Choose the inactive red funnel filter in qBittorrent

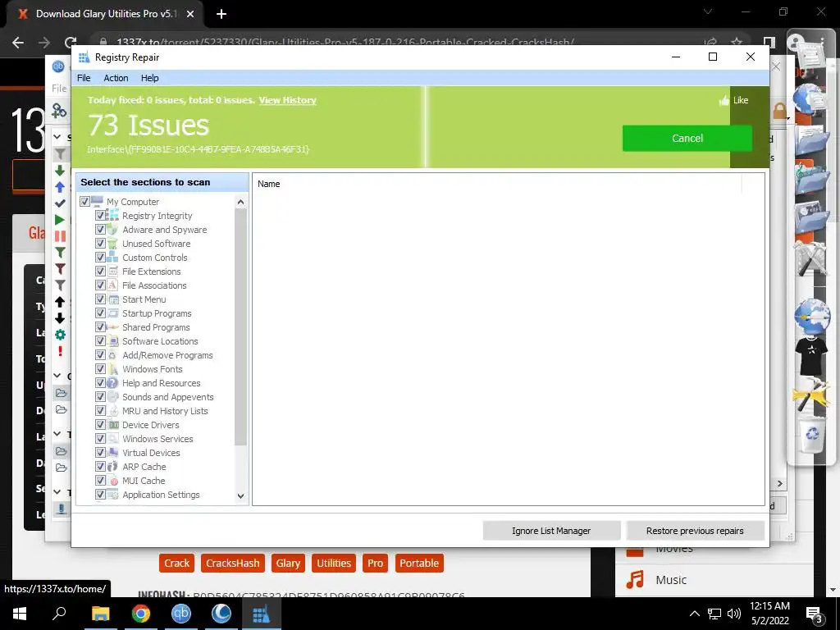[x=60, y=269]
